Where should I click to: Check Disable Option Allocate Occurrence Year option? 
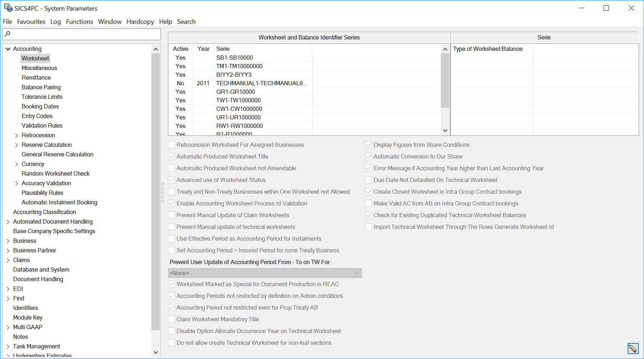tap(172, 331)
